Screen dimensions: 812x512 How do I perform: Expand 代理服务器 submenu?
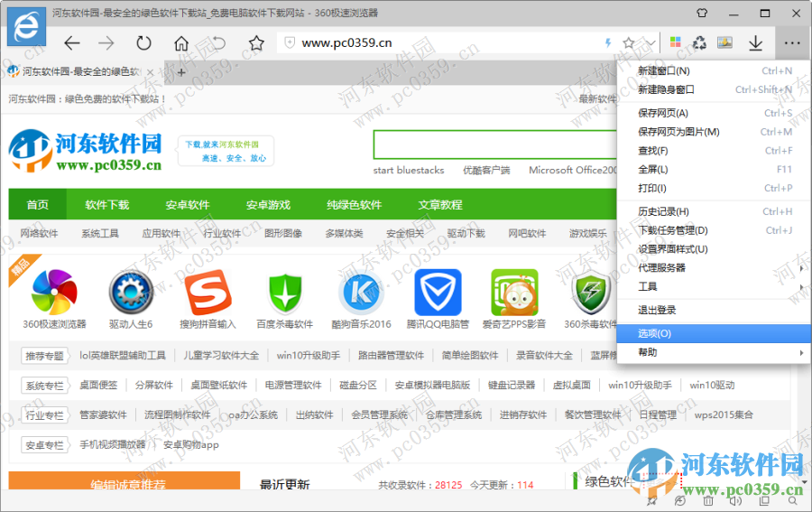[714, 268]
